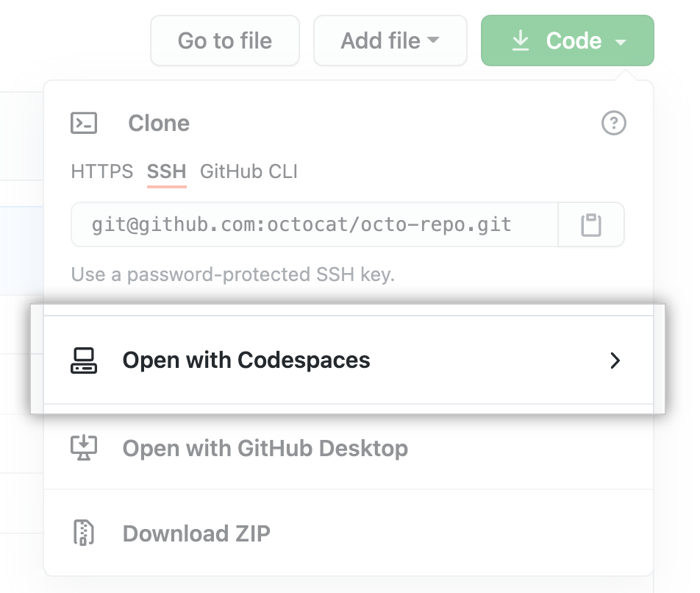700x593 pixels.
Task: Click the help question mark icon
Action: tap(613, 123)
